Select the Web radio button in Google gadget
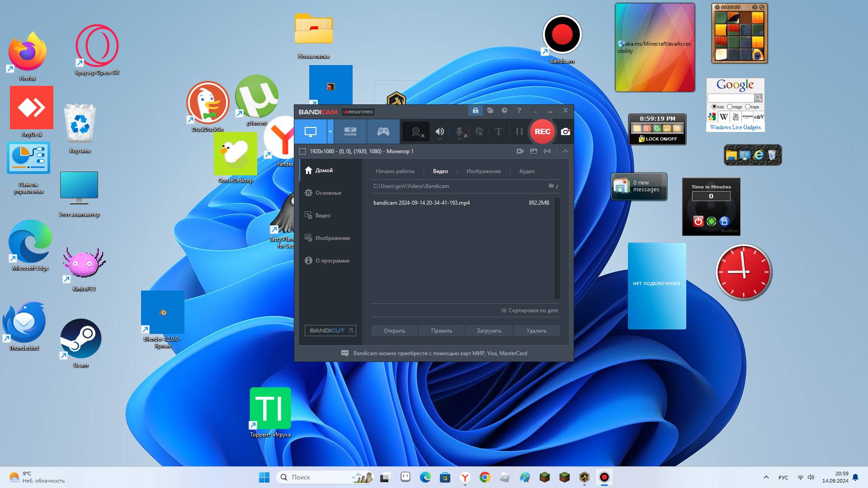Image resolution: width=868 pixels, height=488 pixels. click(x=714, y=107)
